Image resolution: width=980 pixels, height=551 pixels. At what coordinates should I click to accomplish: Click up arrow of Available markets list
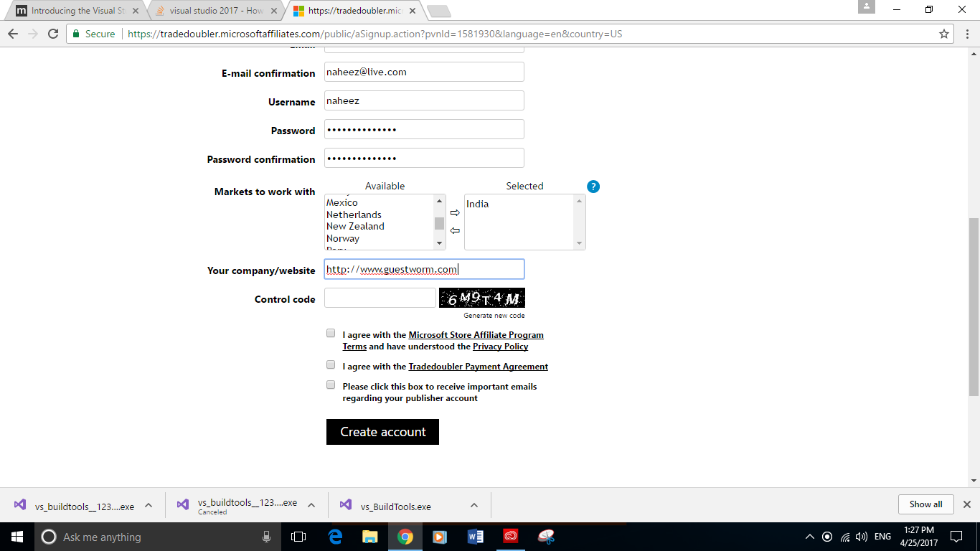point(440,201)
